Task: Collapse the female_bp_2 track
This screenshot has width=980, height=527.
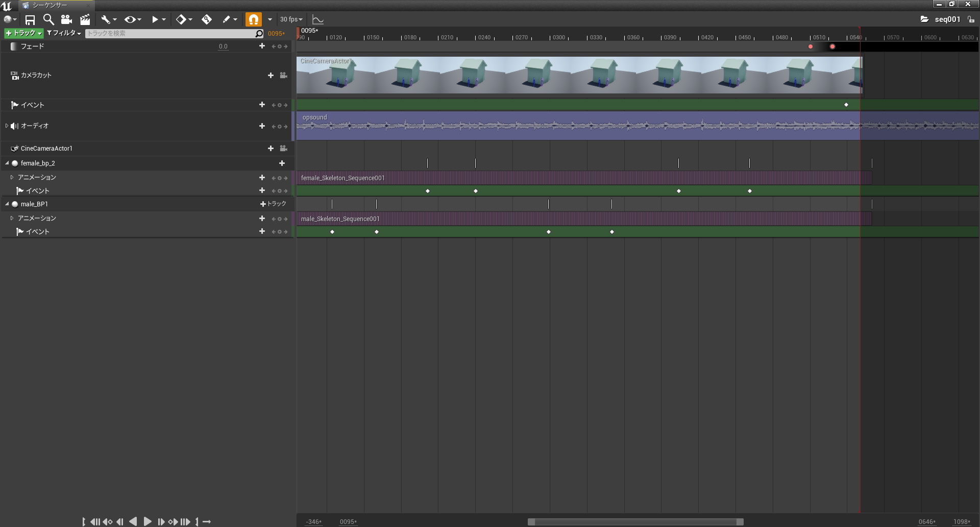Action: [7, 163]
